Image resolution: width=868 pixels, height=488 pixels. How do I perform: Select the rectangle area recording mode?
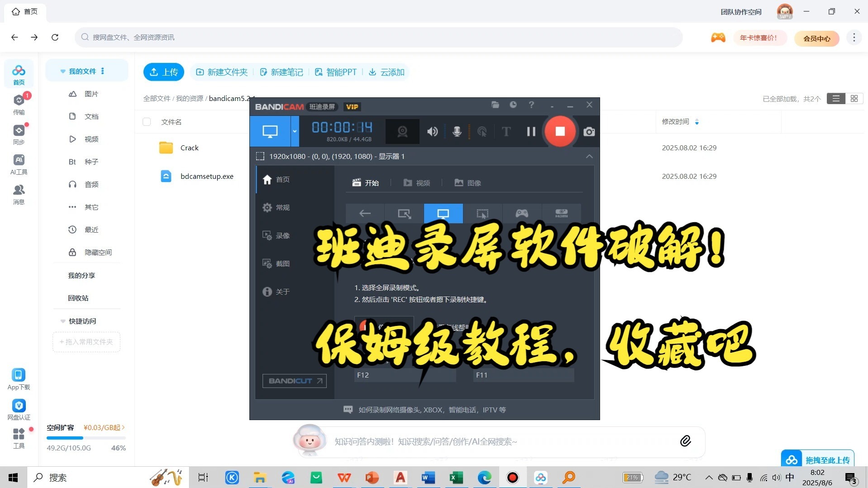(404, 213)
